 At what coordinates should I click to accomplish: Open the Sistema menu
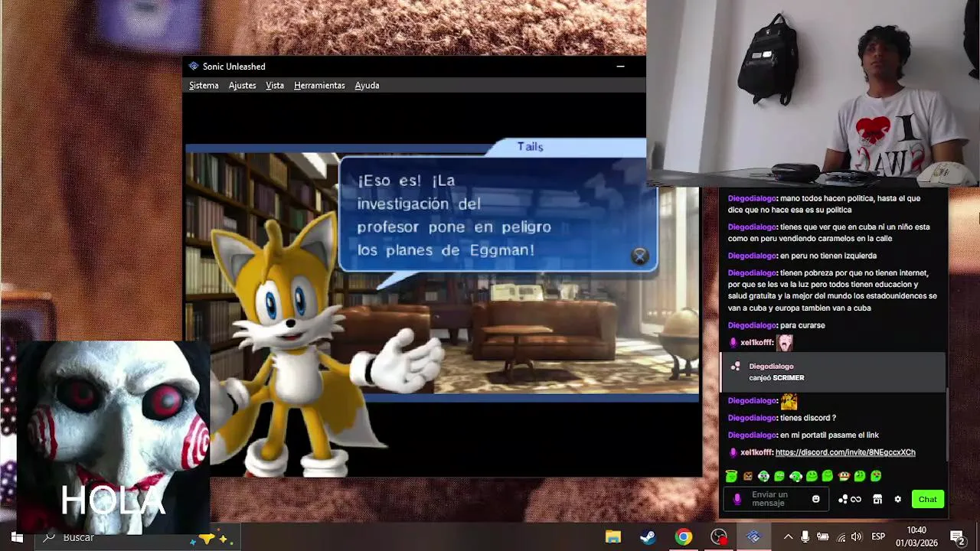[x=204, y=86]
